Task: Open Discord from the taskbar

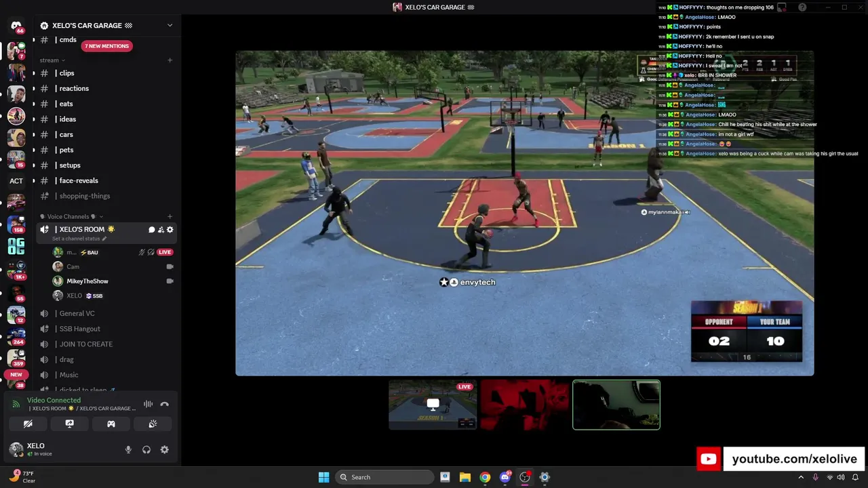Action: [x=505, y=477]
